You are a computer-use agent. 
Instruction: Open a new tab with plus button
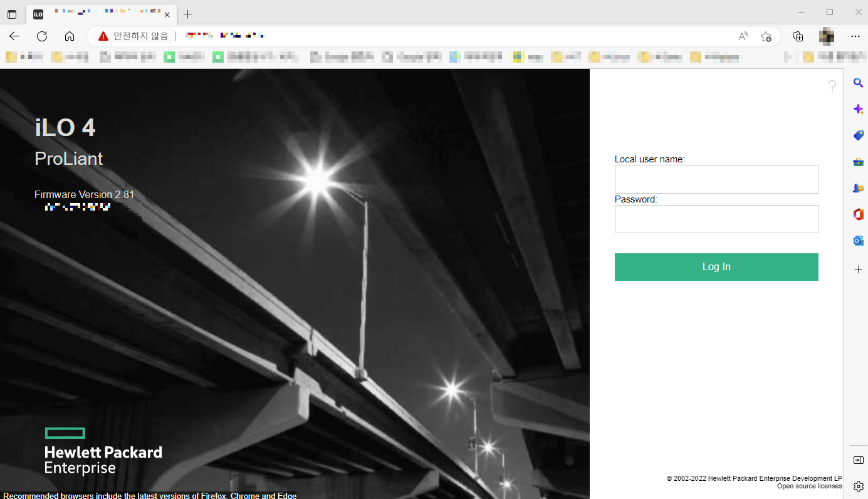point(188,14)
